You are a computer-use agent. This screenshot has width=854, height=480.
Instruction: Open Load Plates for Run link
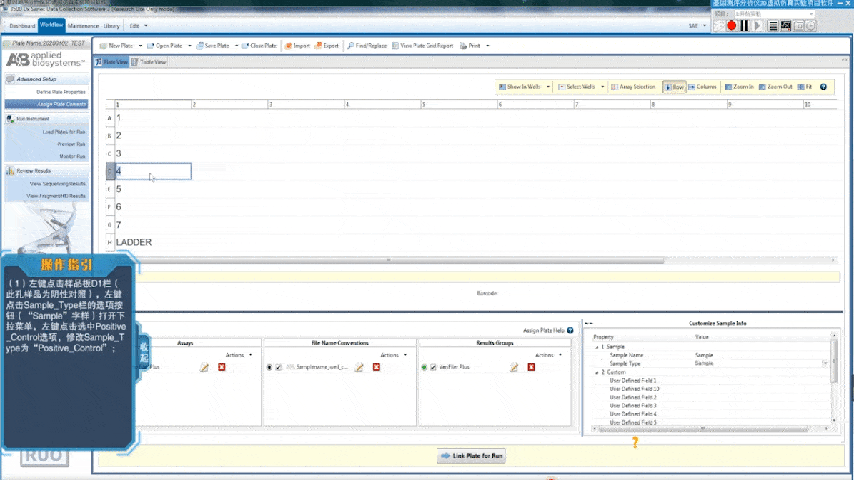click(64, 132)
